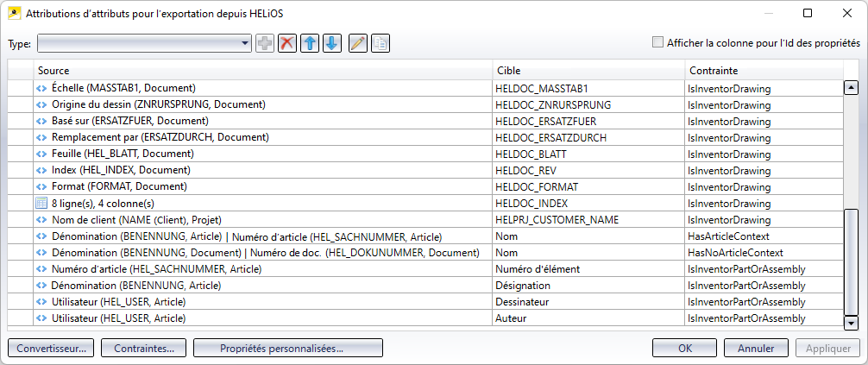Image resolution: width=868 pixels, height=365 pixels.
Task: Move row down with blue arrow
Action: (331, 43)
